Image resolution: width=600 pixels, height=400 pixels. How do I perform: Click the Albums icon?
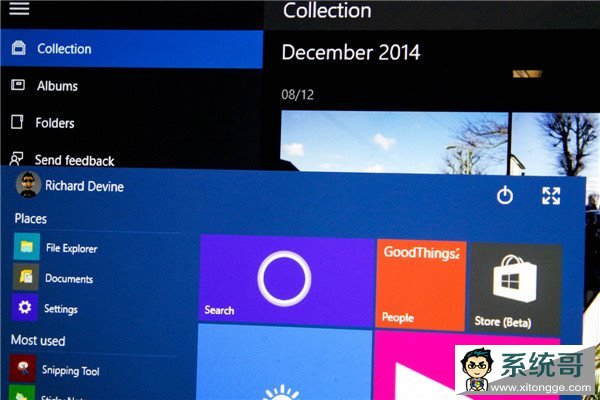tap(18, 85)
